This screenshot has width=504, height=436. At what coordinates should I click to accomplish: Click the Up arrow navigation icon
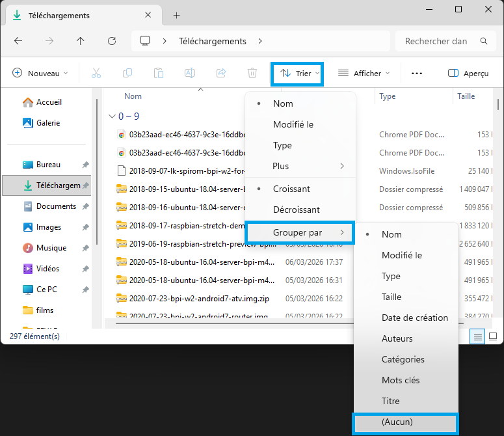coord(81,41)
